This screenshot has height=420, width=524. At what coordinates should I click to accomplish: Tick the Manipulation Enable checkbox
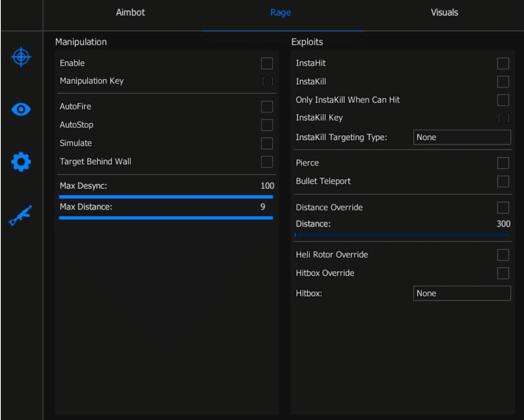pyautogui.click(x=267, y=63)
